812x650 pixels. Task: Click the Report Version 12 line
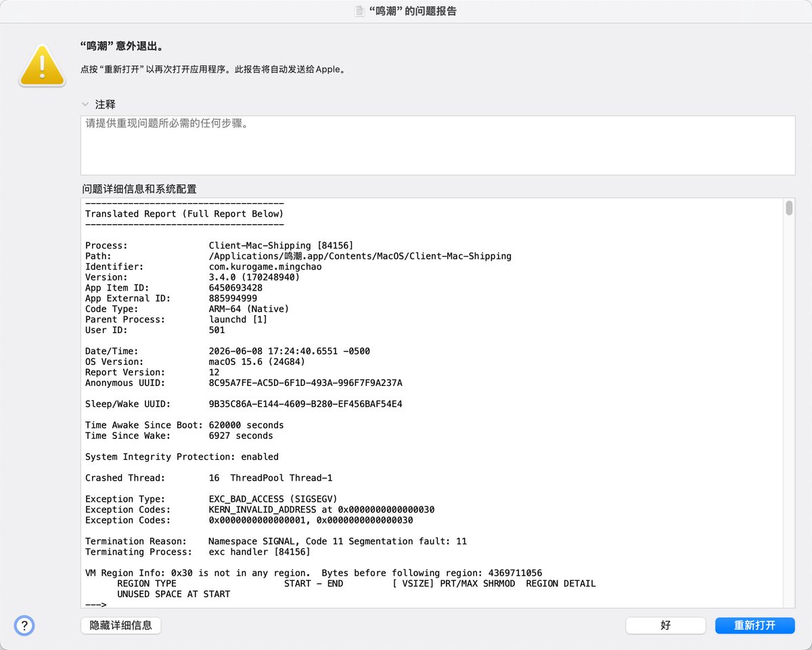(x=152, y=372)
